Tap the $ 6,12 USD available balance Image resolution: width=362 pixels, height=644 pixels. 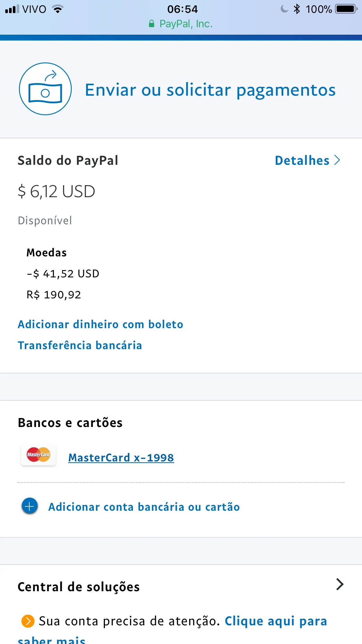(57, 192)
